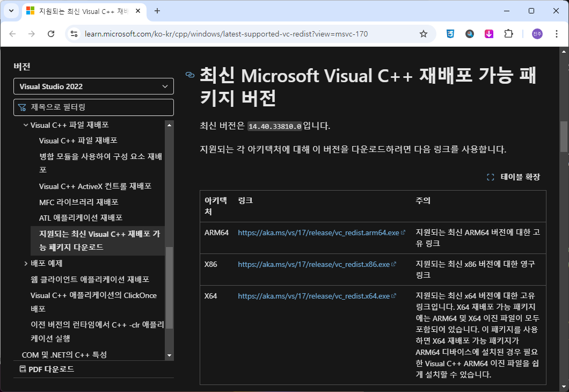Click the browser back arrow
This screenshot has height=392, width=569.
click(13, 34)
